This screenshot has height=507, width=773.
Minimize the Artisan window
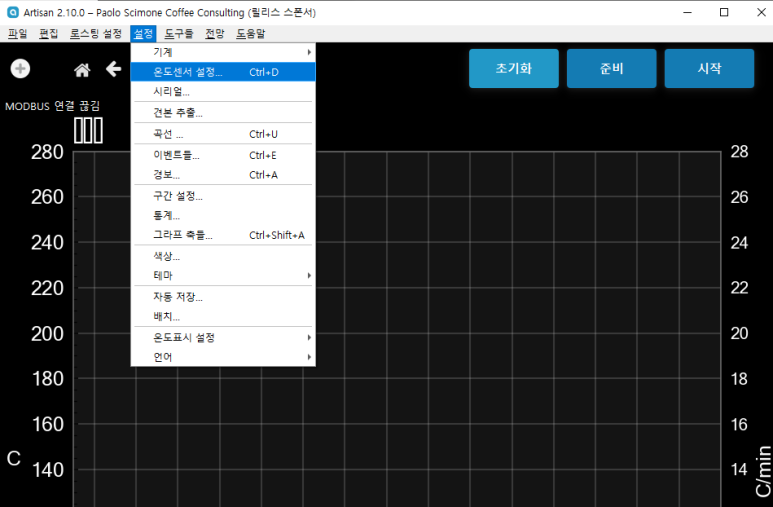687,12
